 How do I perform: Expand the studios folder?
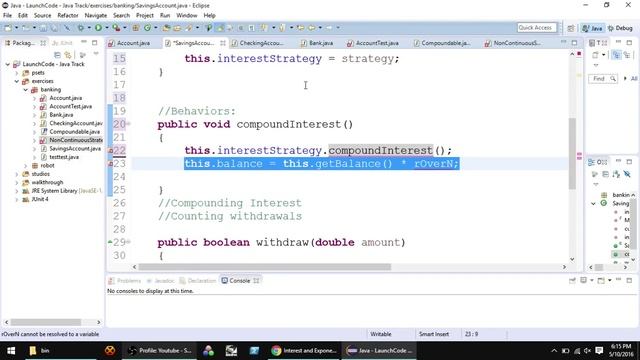(x=17, y=174)
